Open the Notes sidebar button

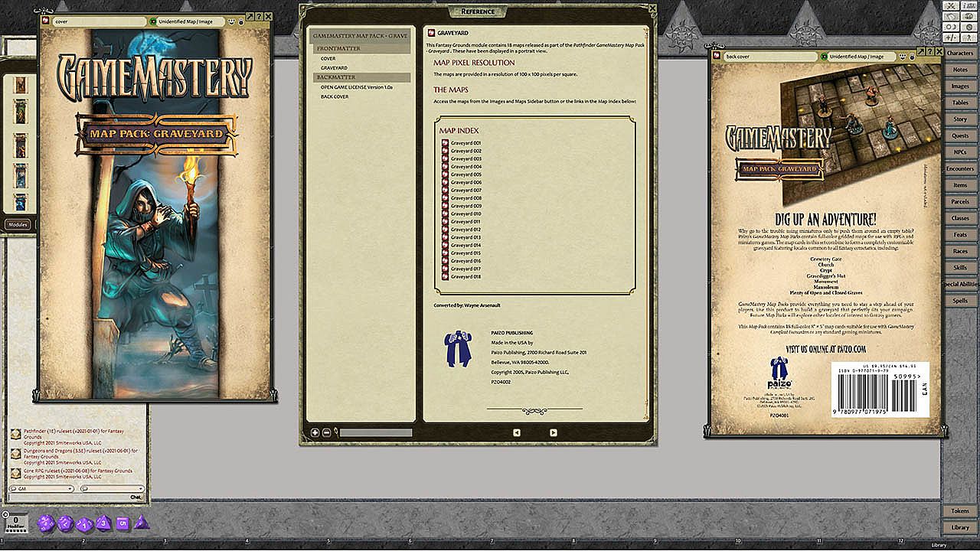(960, 70)
